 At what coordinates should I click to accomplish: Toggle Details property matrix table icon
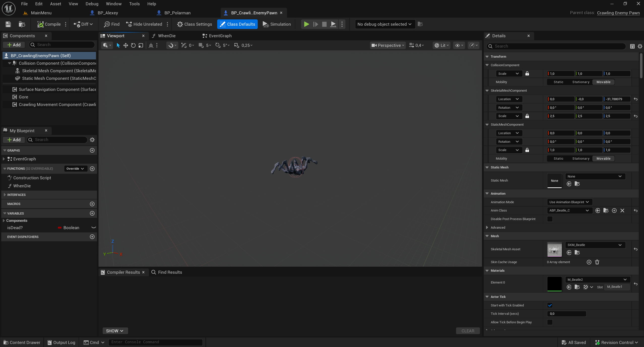(632, 46)
